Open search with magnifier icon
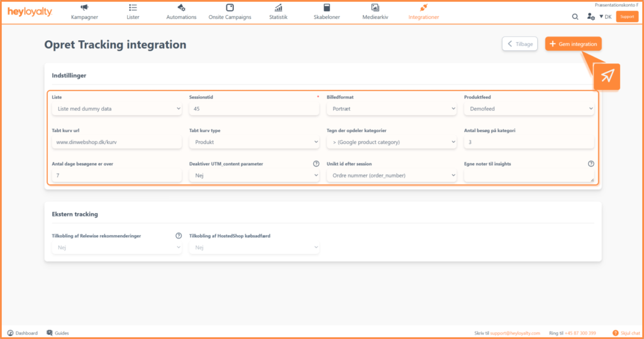Screen dimensions: 644x339 pos(575,16)
